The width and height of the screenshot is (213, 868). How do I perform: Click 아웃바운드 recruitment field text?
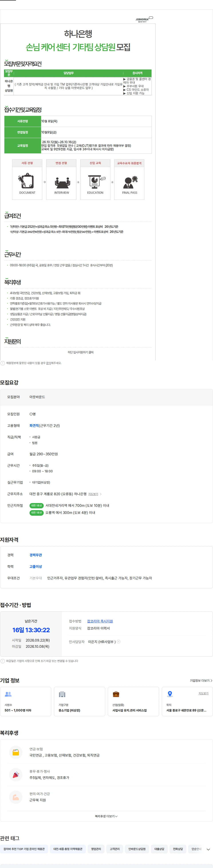pos(37,397)
